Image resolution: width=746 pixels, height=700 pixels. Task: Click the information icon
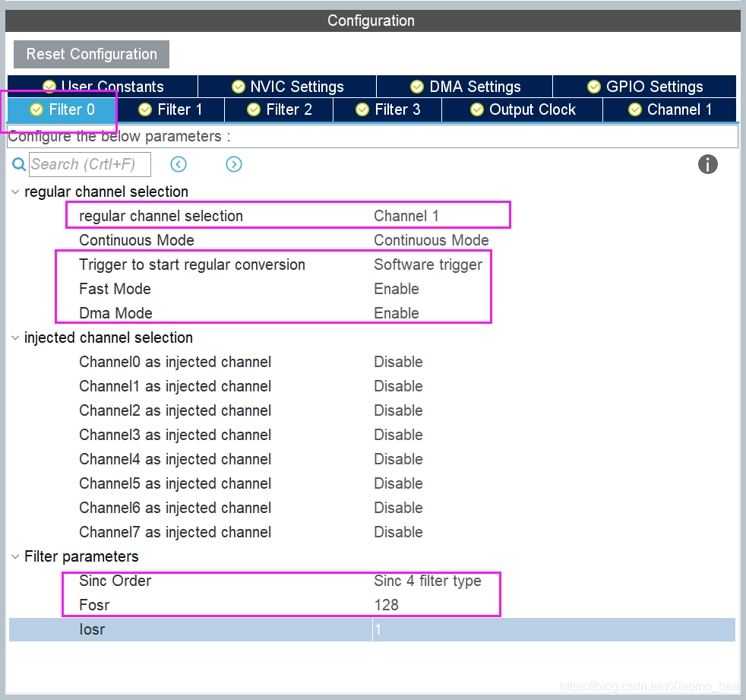pos(707,164)
